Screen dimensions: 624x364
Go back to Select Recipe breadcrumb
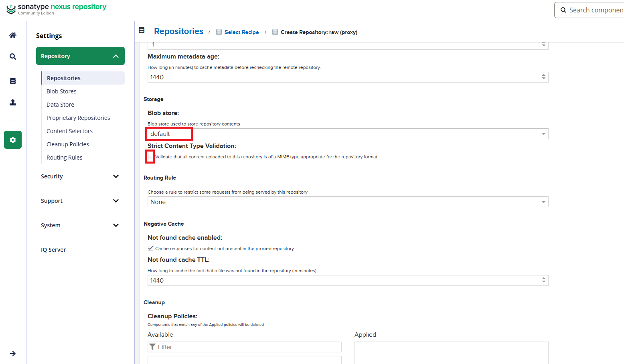pos(241,32)
